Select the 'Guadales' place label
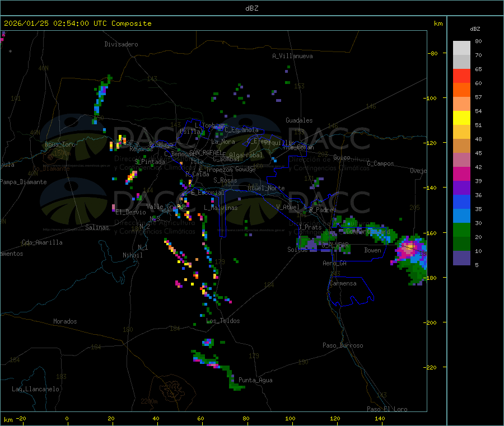This screenshot has width=504, height=426. click(x=299, y=120)
